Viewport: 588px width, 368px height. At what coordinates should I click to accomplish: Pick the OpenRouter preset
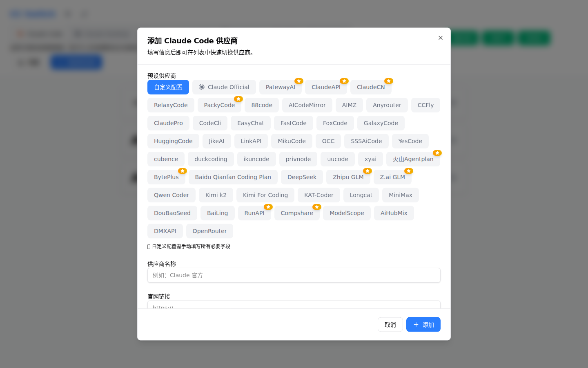(209, 231)
